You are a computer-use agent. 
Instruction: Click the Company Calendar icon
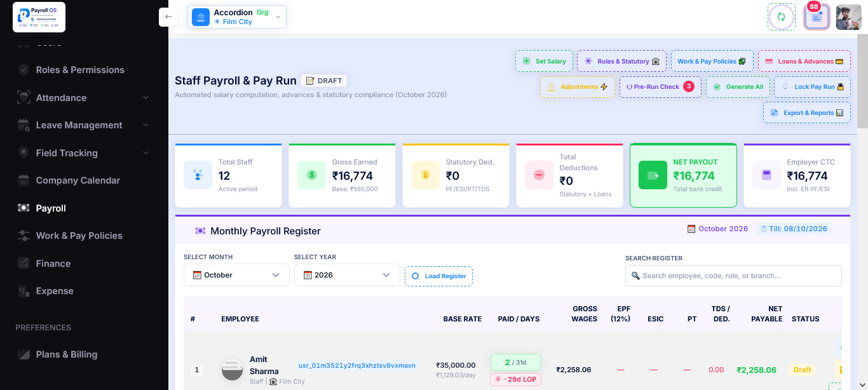(24, 180)
